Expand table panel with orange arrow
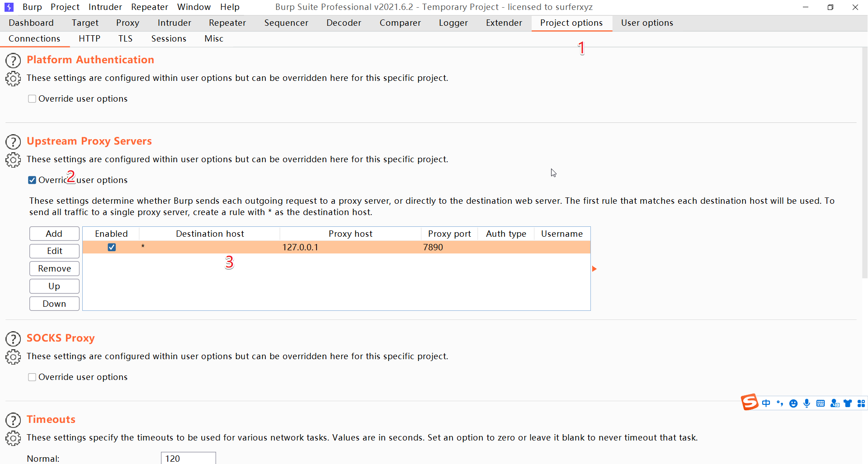This screenshot has height=464, width=868. pyautogui.click(x=594, y=269)
